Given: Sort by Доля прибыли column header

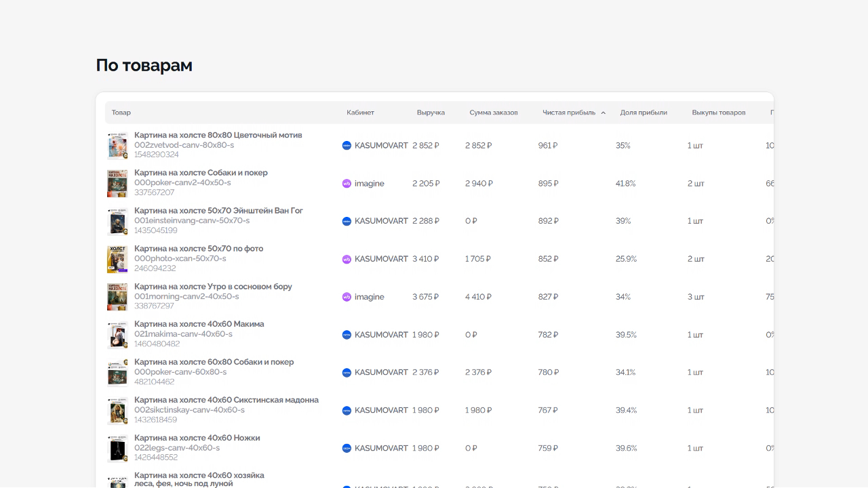Looking at the screenshot, I should (x=643, y=113).
